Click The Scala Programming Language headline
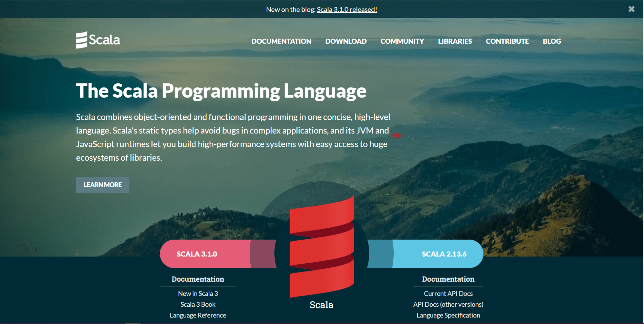The image size is (644, 324). tap(221, 91)
